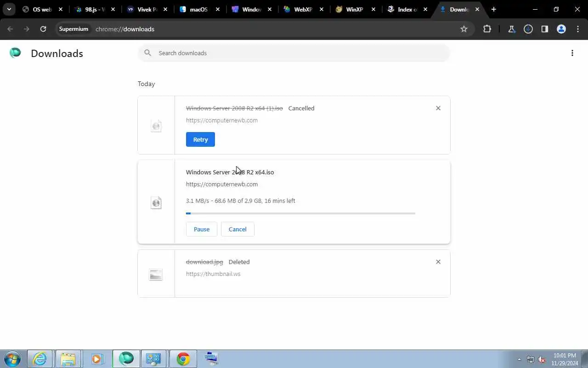Close the Downloads tab

tap(478, 9)
